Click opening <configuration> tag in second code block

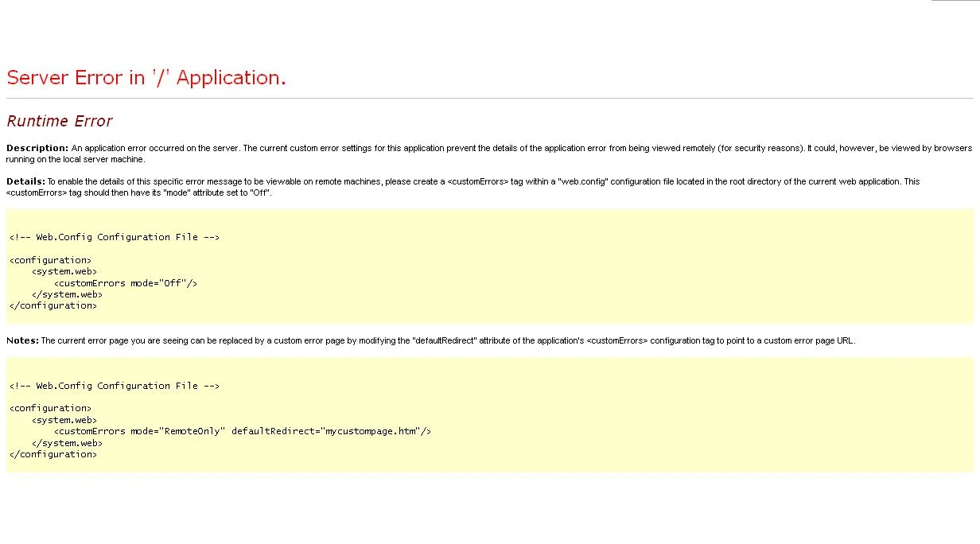coord(50,408)
